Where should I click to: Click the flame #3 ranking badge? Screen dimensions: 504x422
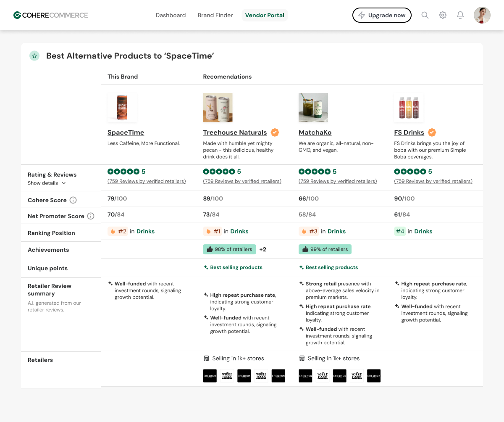tap(310, 231)
